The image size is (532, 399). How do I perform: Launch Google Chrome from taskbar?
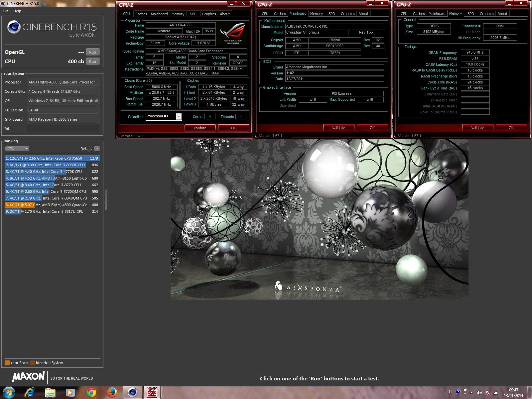pos(91,393)
